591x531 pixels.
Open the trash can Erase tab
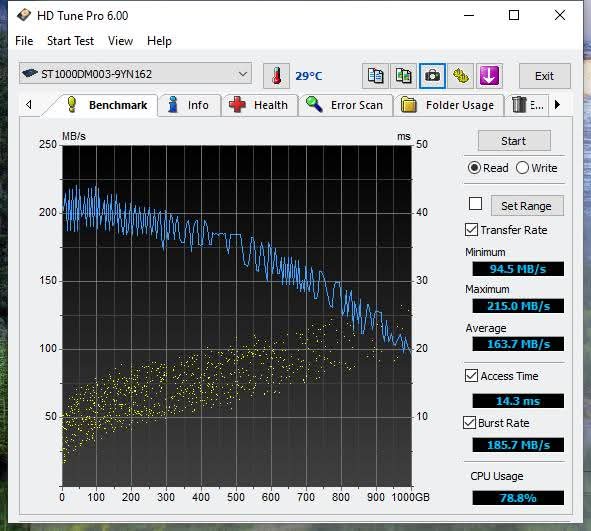(x=527, y=105)
